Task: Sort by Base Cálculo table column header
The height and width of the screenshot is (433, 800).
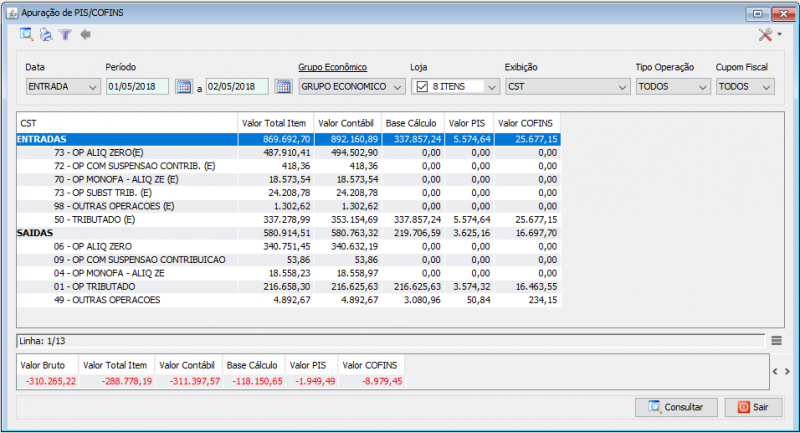Action: pyautogui.click(x=413, y=123)
